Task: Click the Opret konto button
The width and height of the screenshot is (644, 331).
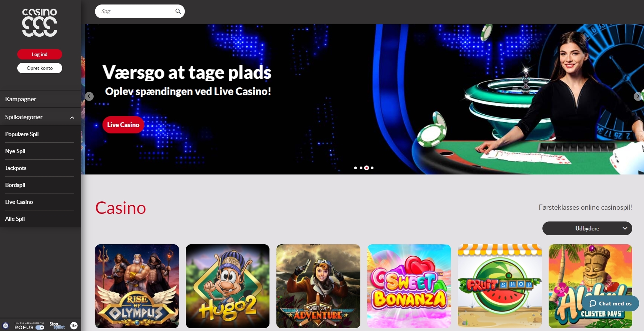Action: coord(40,68)
